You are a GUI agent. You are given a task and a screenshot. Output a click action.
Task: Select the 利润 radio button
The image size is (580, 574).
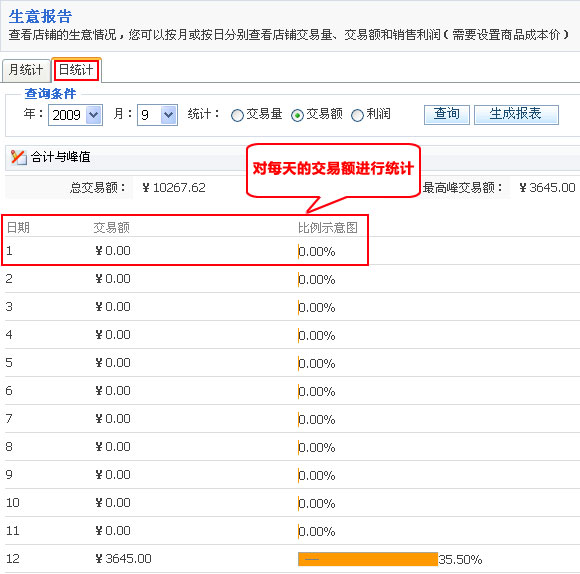coord(357,115)
